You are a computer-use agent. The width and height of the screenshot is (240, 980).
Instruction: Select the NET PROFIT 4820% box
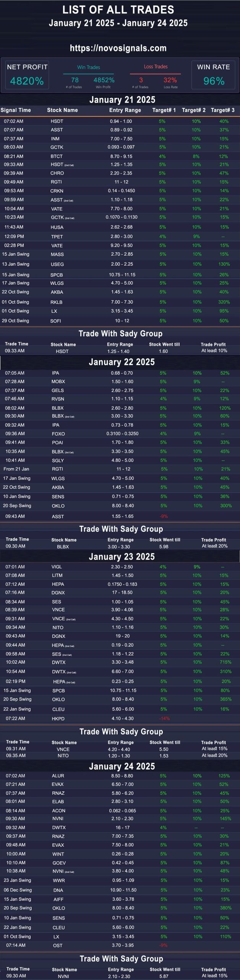click(27, 75)
